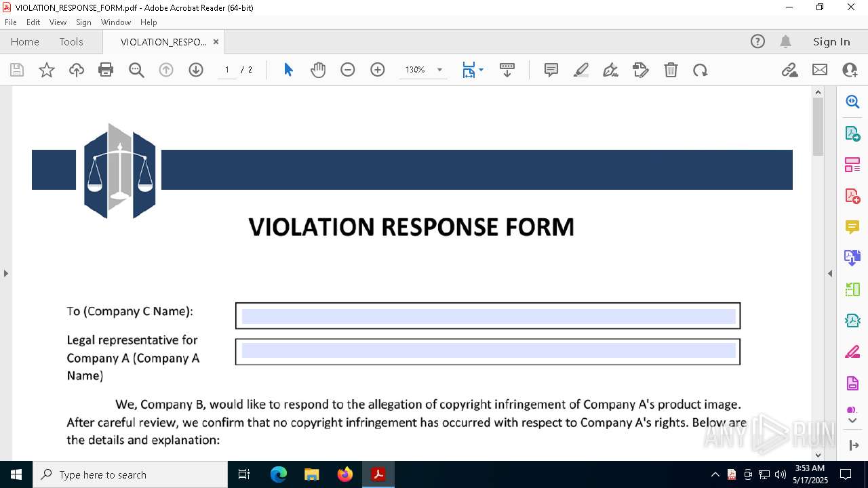This screenshot has height=488, width=868.
Task: Open the fit page options tool
Action: click(469, 70)
